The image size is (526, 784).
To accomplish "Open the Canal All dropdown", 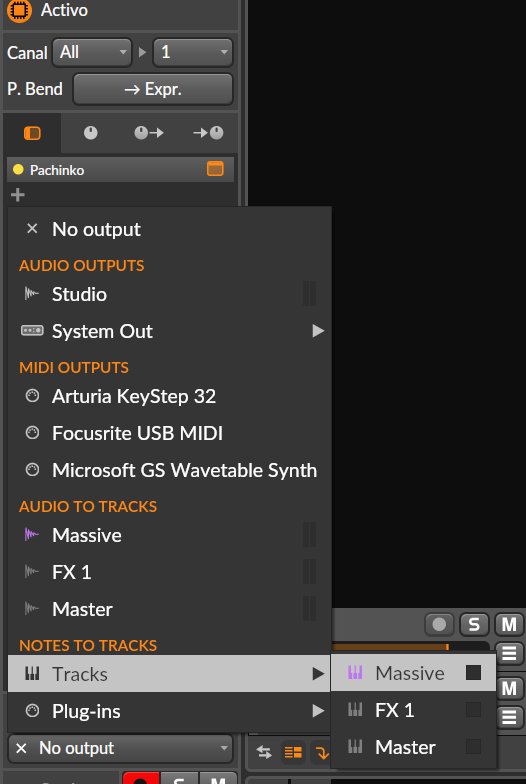I will click(x=92, y=52).
